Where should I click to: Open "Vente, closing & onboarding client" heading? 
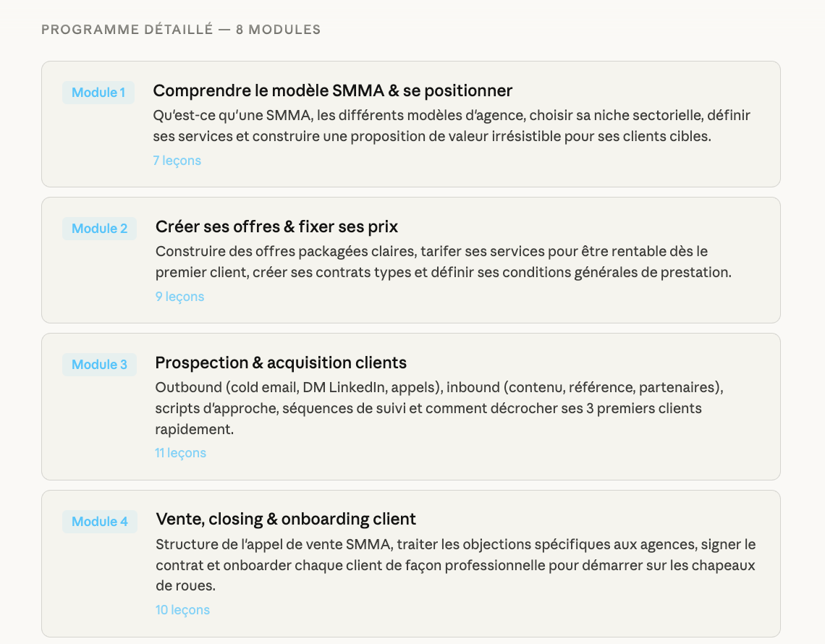[x=286, y=519]
